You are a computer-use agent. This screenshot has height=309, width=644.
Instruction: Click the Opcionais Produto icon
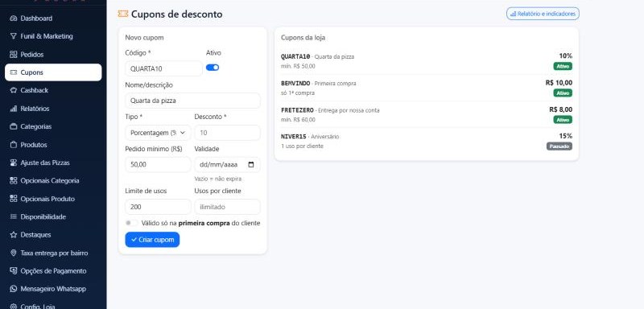(13, 199)
